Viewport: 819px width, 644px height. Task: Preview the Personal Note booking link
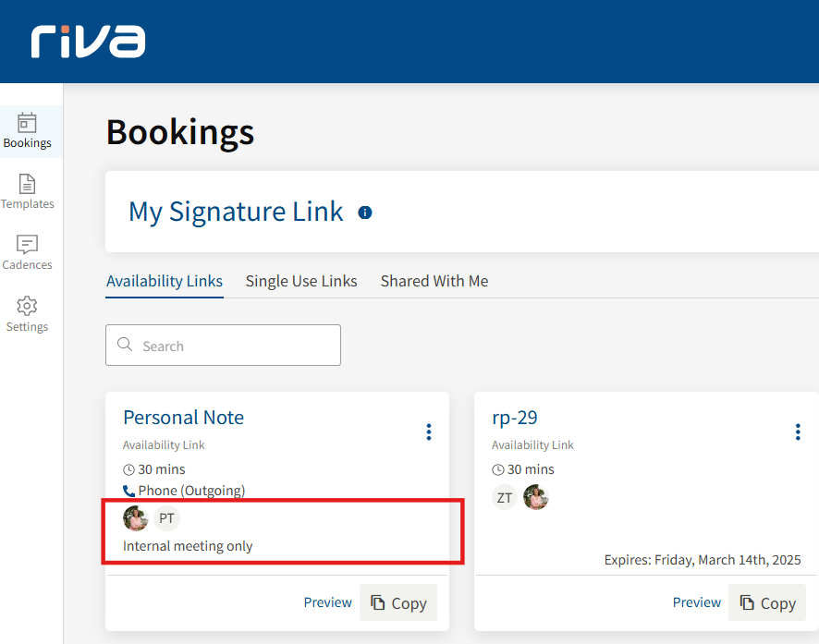pyautogui.click(x=327, y=602)
